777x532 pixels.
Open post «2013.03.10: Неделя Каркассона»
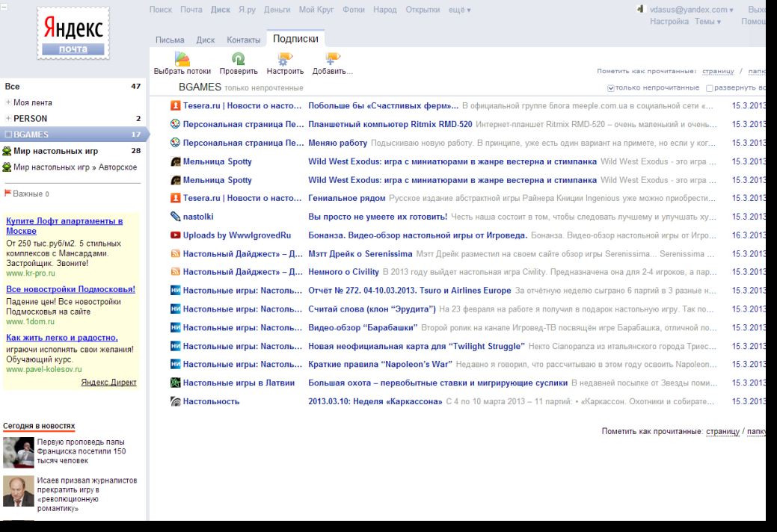[x=375, y=401]
